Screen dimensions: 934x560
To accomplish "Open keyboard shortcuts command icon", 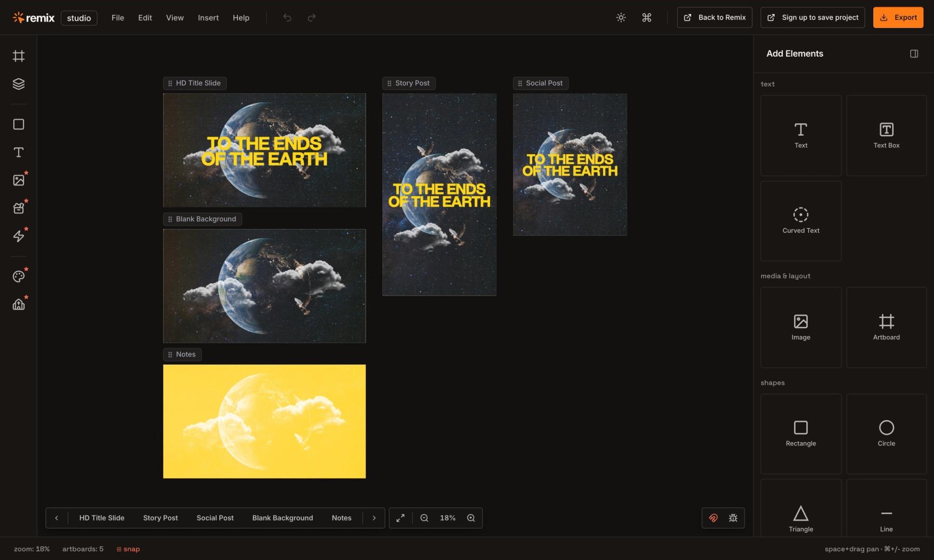I will point(647,18).
